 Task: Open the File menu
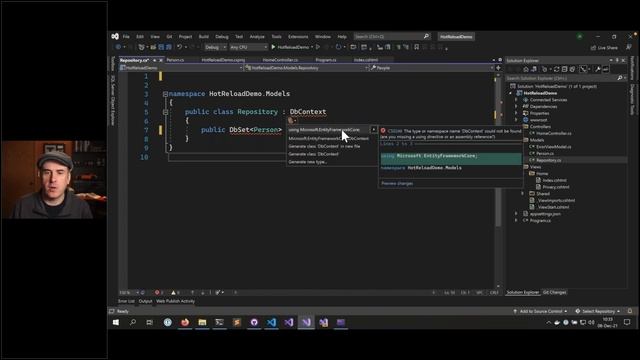(x=126, y=37)
